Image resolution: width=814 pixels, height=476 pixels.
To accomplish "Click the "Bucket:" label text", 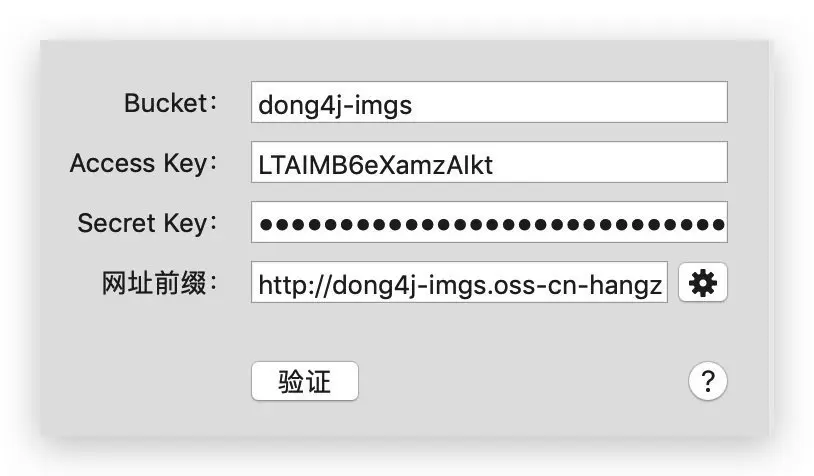I will (x=170, y=103).
